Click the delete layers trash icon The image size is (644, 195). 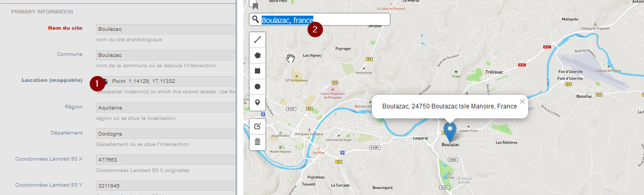point(257,142)
